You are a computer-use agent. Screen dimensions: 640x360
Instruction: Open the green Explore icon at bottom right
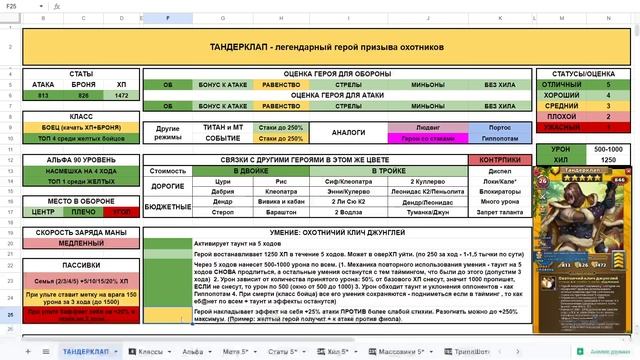click(580, 351)
